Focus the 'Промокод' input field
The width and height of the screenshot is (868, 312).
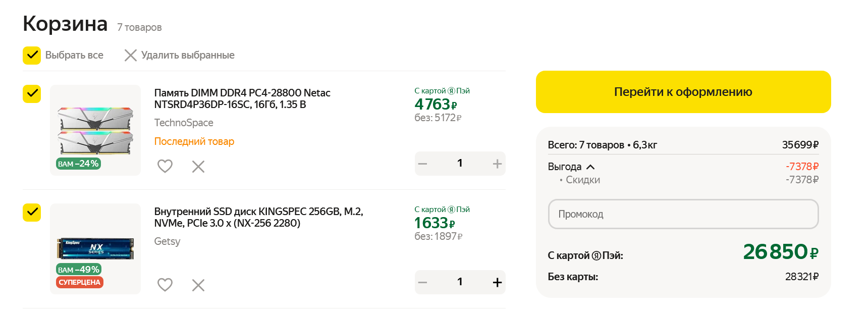(683, 214)
